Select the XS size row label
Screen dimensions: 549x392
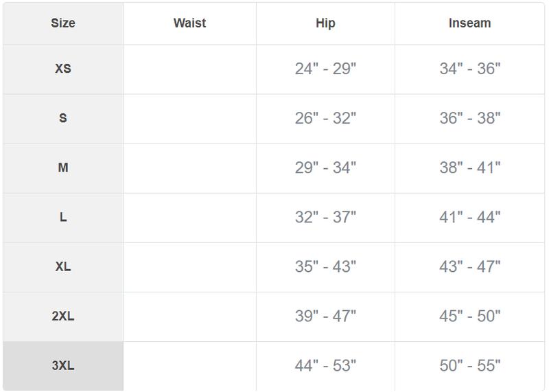63,69
